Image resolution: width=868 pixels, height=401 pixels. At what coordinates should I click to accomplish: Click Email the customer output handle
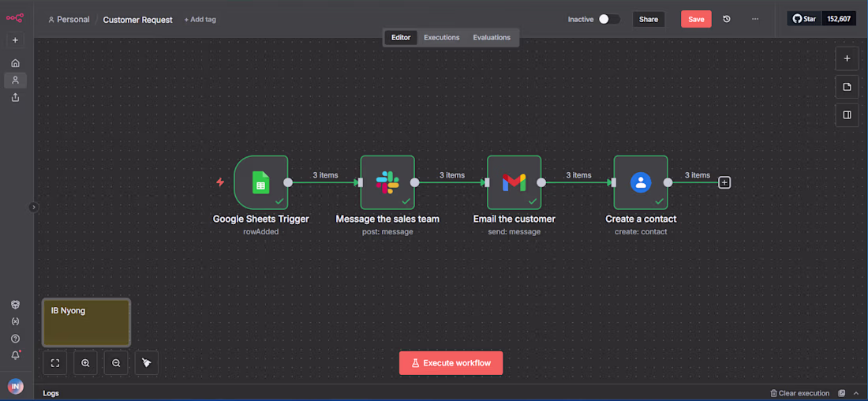click(541, 182)
